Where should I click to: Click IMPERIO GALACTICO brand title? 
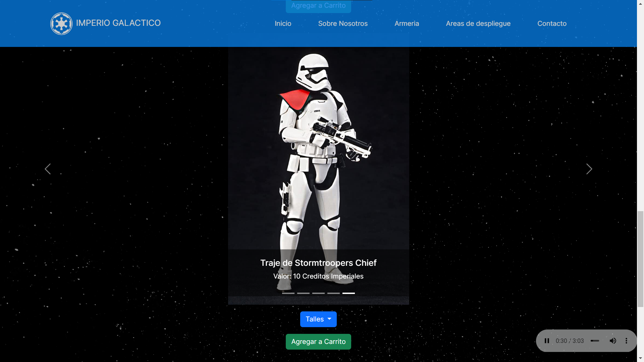coord(118,23)
